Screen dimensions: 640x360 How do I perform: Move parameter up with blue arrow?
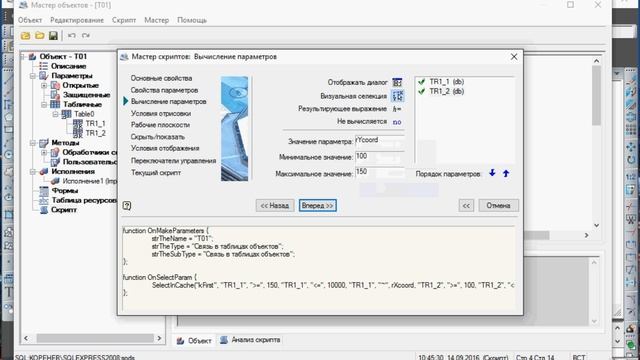506,173
